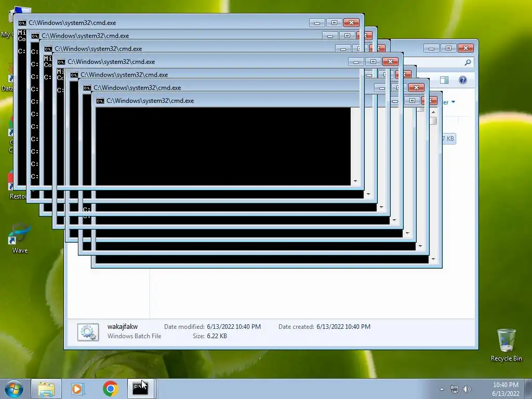Click Date created value 6/13/2022 10:40 PM
The height and width of the screenshot is (399, 532).
point(343,327)
